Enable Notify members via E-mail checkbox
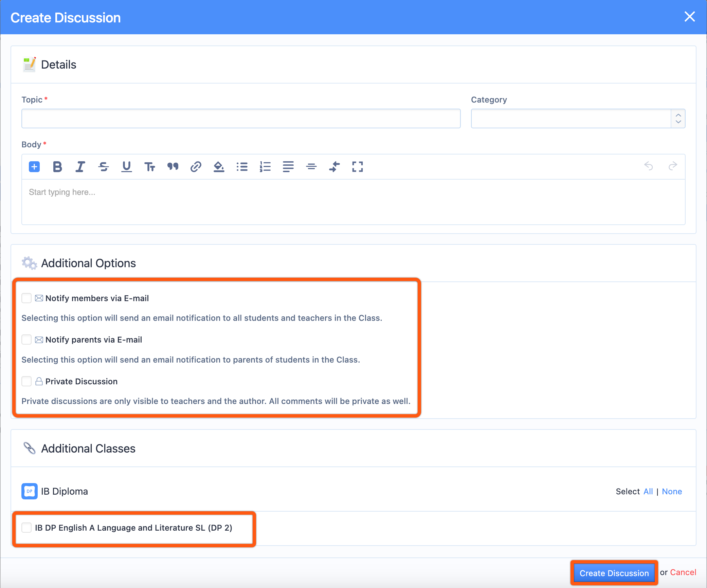Image resolution: width=707 pixels, height=588 pixels. click(x=26, y=298)
